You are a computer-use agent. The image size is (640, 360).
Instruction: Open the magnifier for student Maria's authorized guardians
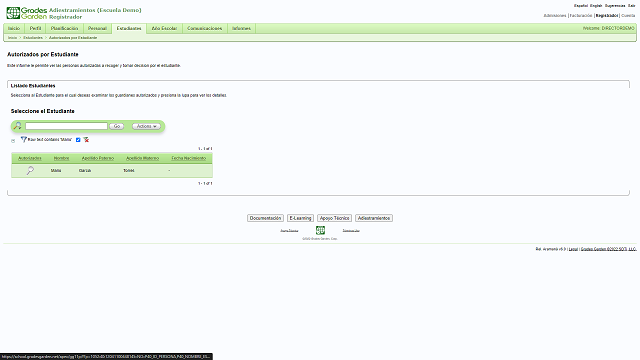point(30,171)
